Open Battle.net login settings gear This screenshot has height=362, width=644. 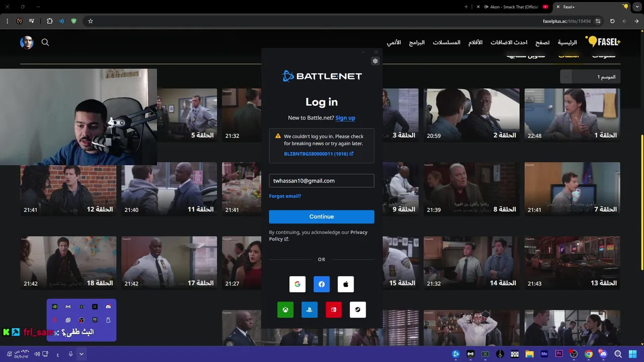(x=375, y=61)
